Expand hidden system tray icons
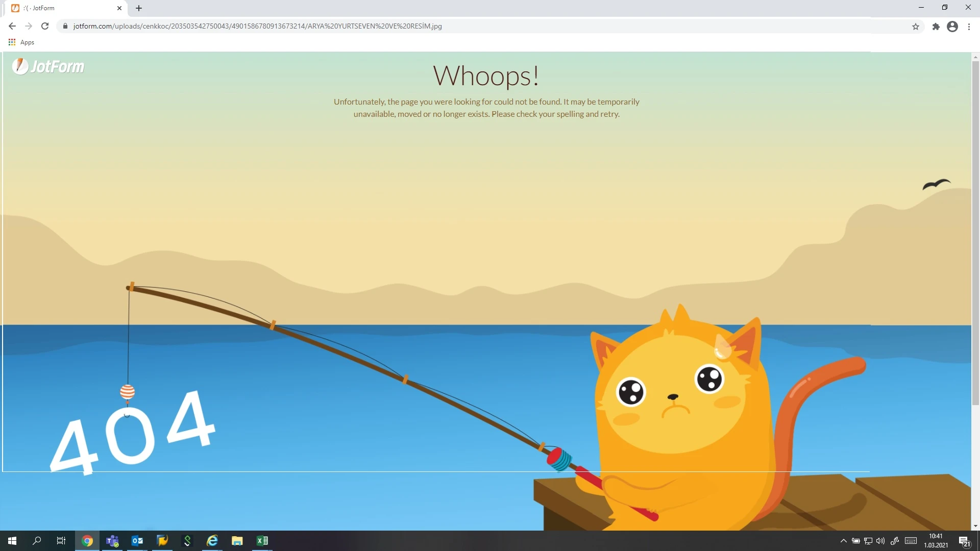The height and width of the screenshot is (551, 980). tap(843, 541)
